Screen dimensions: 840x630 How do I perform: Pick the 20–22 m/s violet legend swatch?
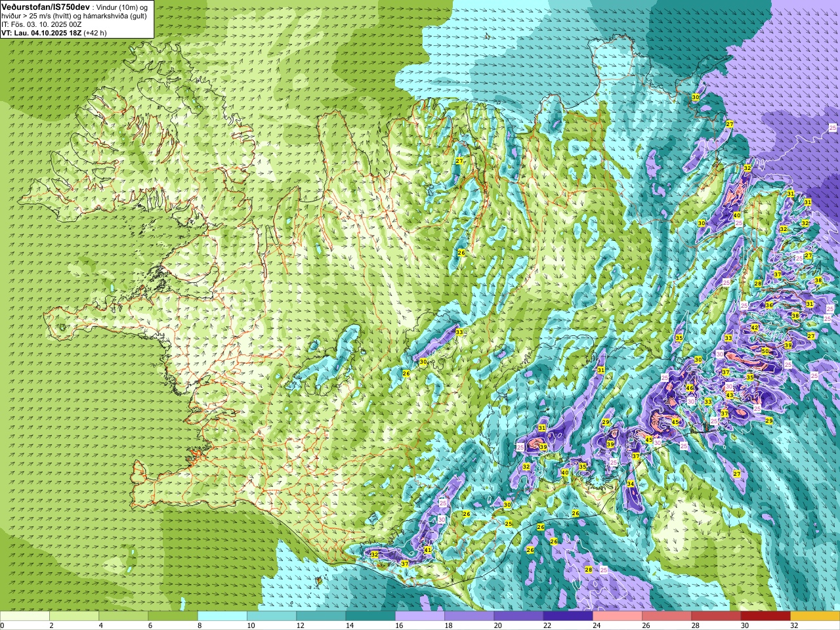click(518, 616)
